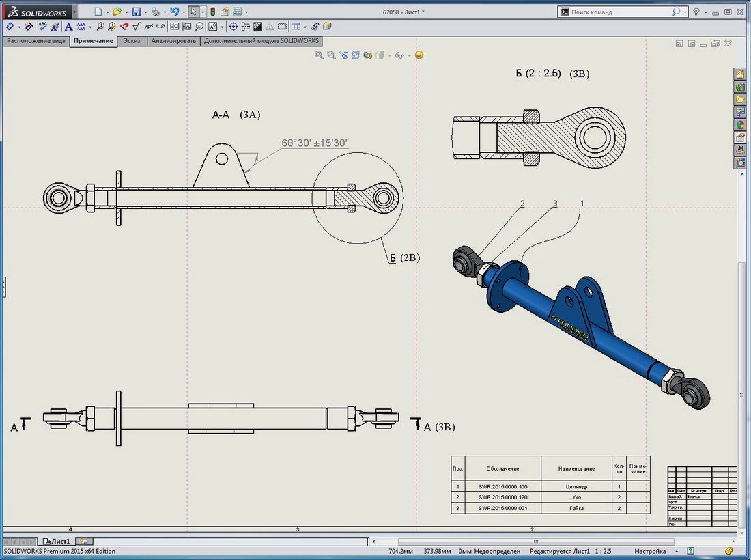The height and width of the screenshot is (560, 751).
Task: Click Настройка in the status bar
Action: 650,551
